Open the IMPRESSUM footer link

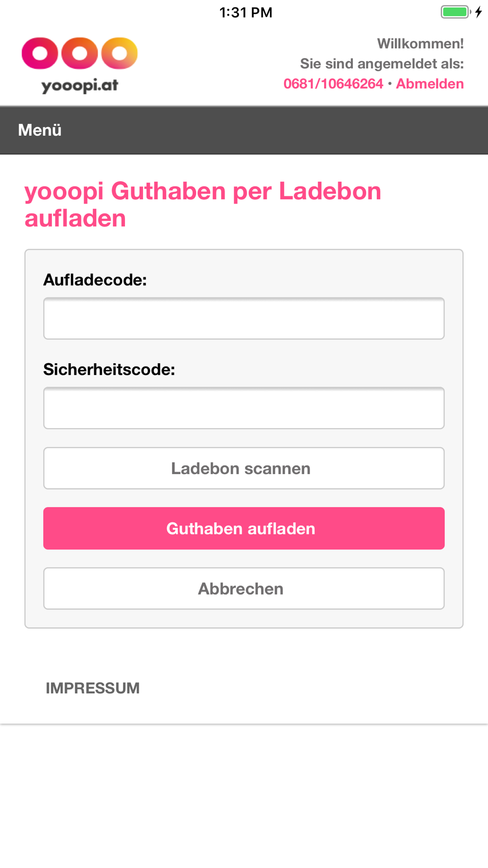(x=93, y=688)
